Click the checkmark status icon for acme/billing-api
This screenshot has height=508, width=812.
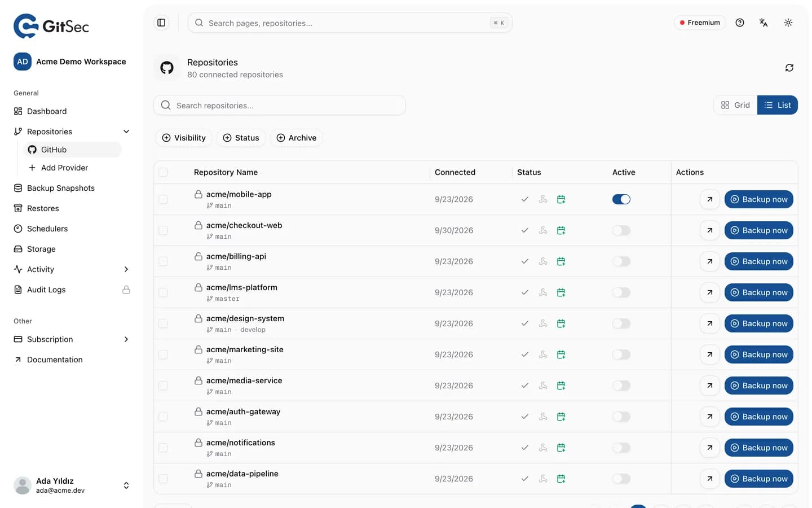pyautogui.click(x=525, y=261)
